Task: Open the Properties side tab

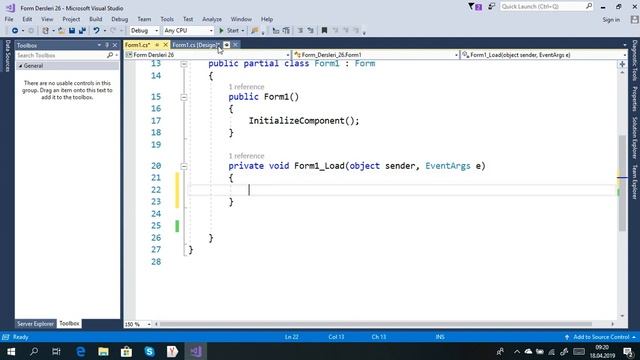Action: 635,98
